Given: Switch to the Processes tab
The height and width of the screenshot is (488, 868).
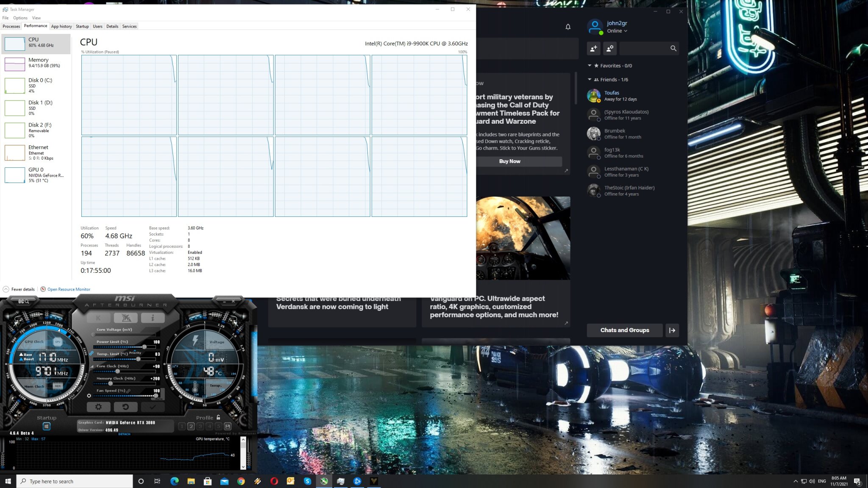Looking at the screenshot, I should point(11,26).
